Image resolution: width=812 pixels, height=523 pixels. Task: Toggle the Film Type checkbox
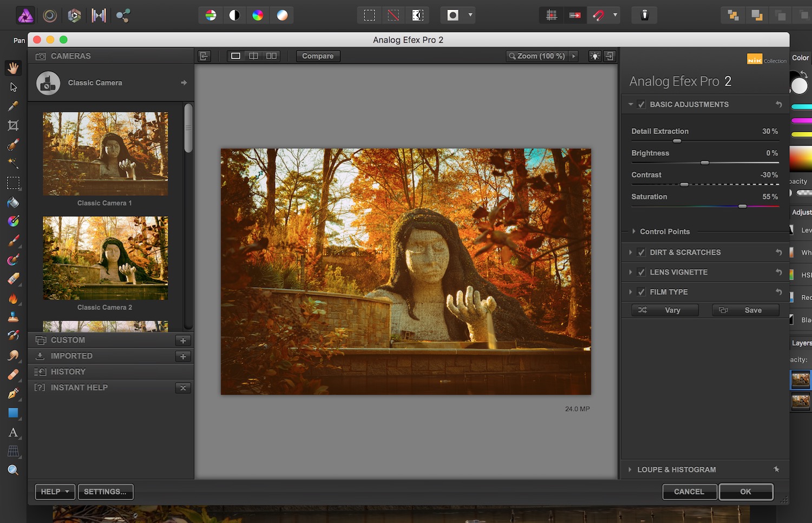pyautogui.click(x=641, y=292)
